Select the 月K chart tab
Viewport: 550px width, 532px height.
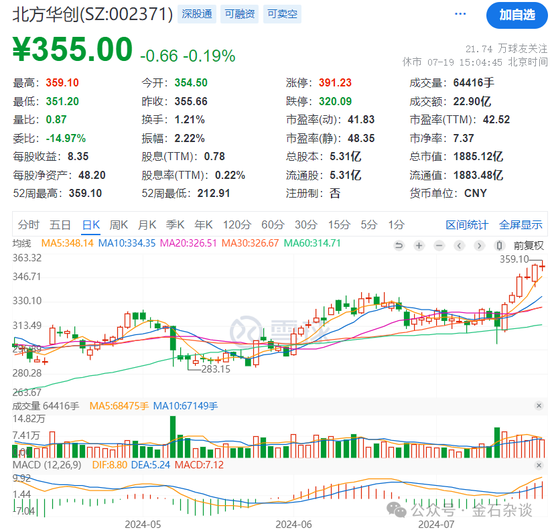pos(147,224)
